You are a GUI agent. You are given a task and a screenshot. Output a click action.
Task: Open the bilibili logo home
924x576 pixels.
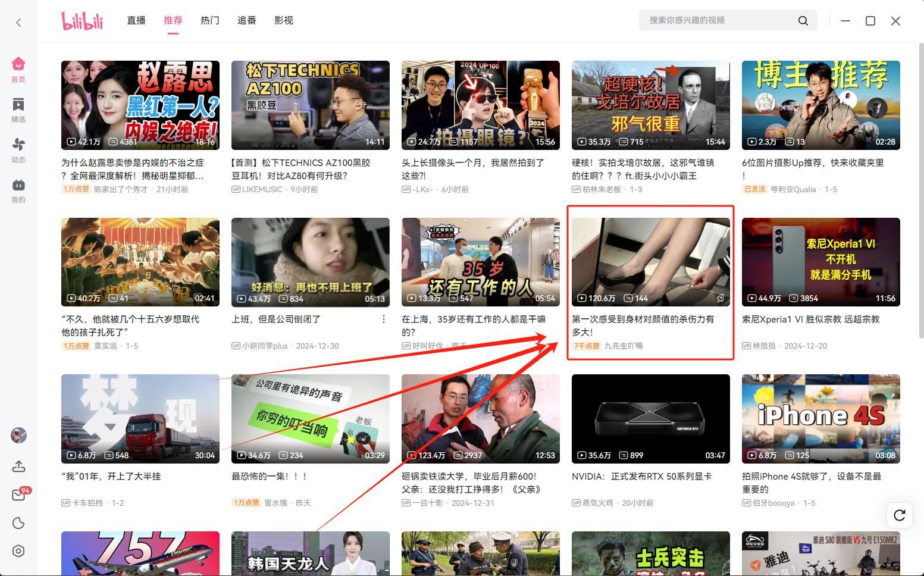pyautogui.click(x=82, y=21)
